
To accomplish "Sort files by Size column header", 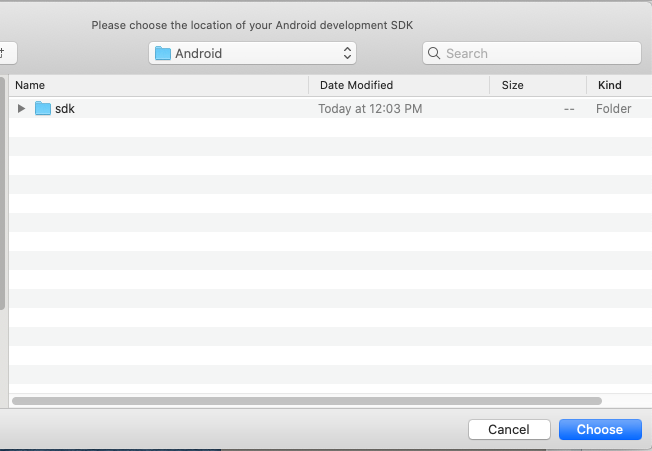I will (x=512, y=85).
